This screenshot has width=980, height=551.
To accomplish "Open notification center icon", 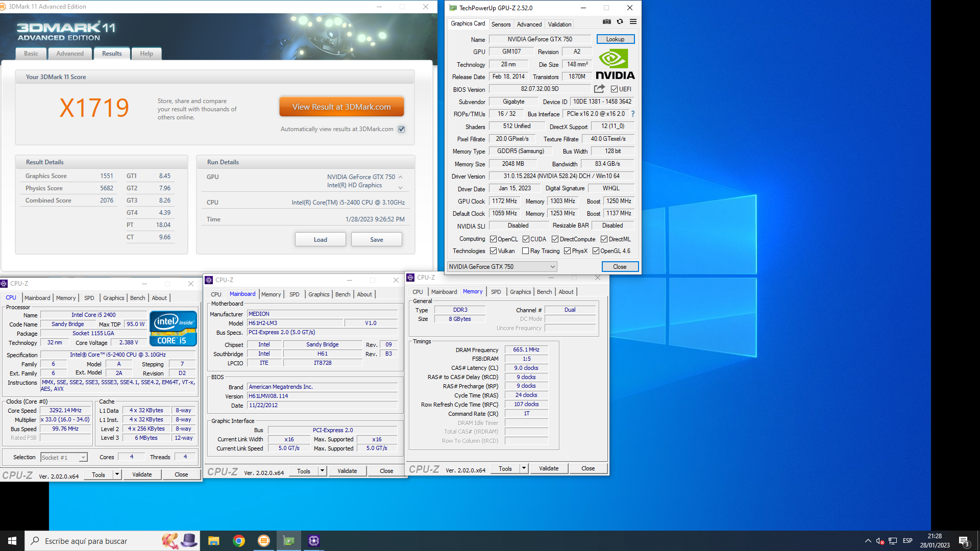I will point(964,541).
